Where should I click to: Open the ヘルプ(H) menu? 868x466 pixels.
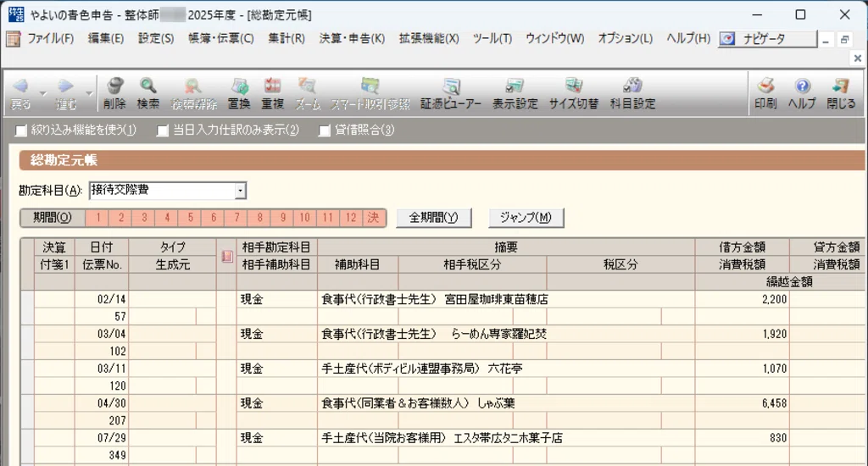pyautogui.click(x=688, y=39)
